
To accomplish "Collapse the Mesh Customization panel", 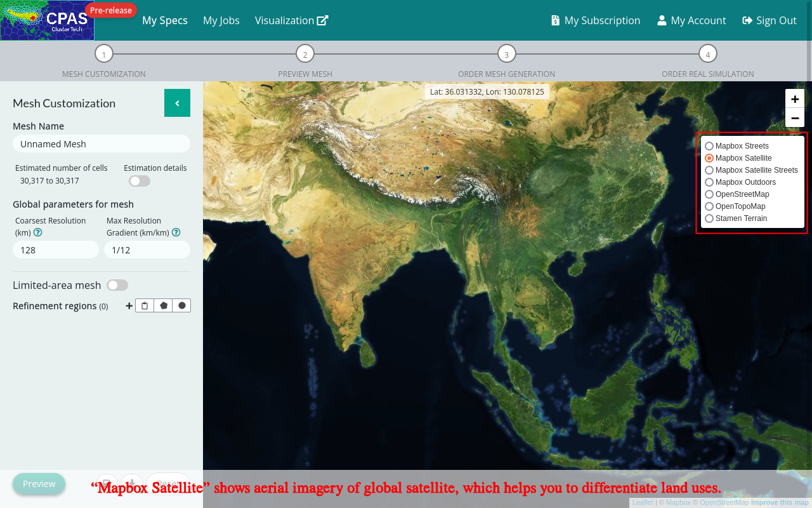I will point(177,103).
